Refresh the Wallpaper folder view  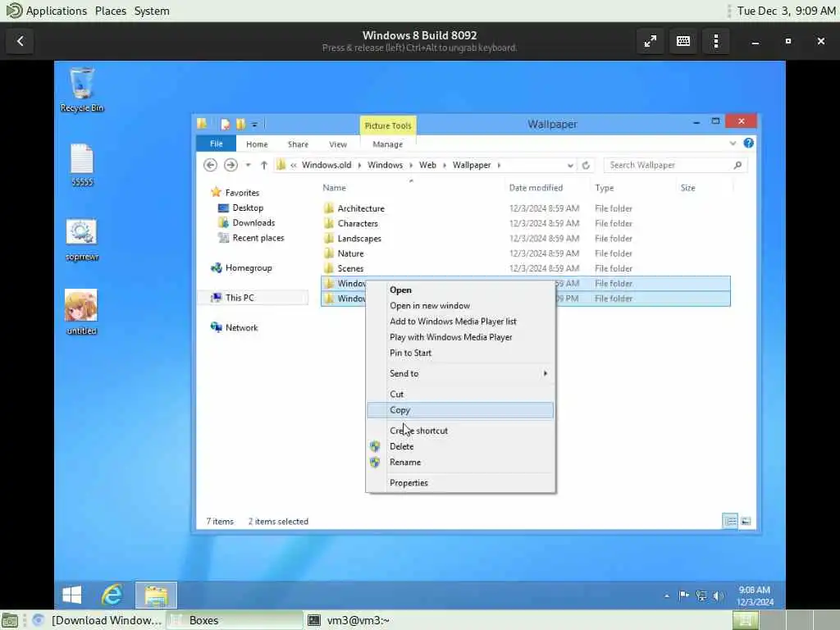pyautogui.click(x=586, y=165)
